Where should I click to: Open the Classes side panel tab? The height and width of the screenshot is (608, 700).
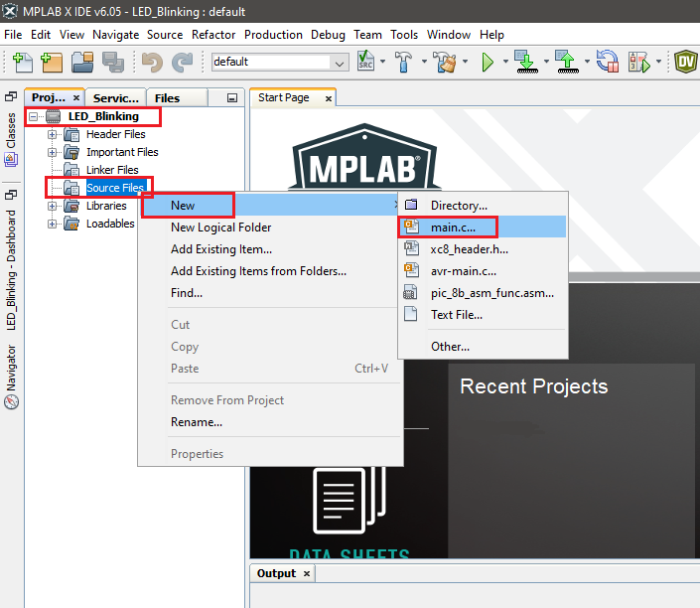[x=11, y=139]
